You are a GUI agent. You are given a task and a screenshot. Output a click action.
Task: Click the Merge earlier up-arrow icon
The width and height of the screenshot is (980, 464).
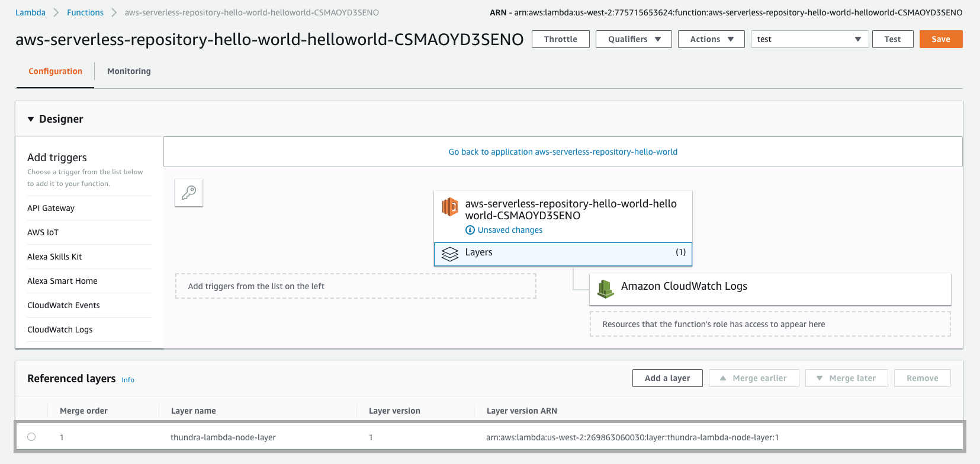tap(723, 378)
